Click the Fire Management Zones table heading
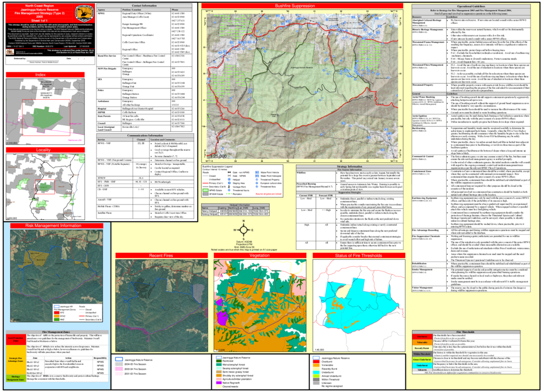This screenshot has width=555, height=392. [x=56, y=332]
